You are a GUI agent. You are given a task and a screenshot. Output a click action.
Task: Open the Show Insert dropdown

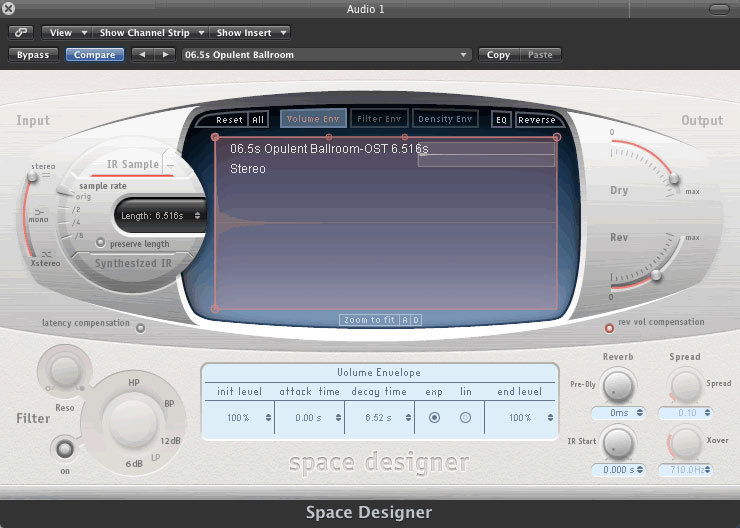tap(250, 33)
